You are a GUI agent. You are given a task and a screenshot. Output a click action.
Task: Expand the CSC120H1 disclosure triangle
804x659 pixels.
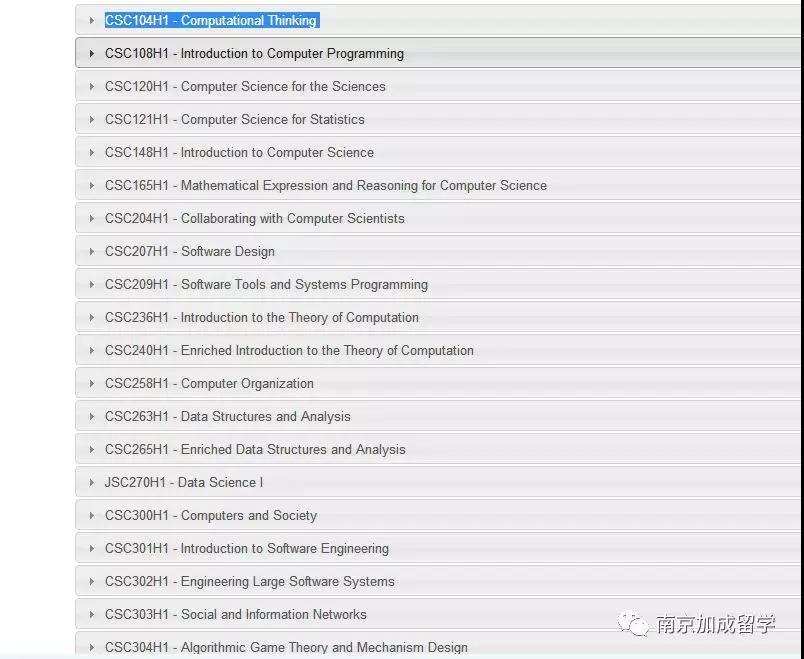[x=92, y=86]
